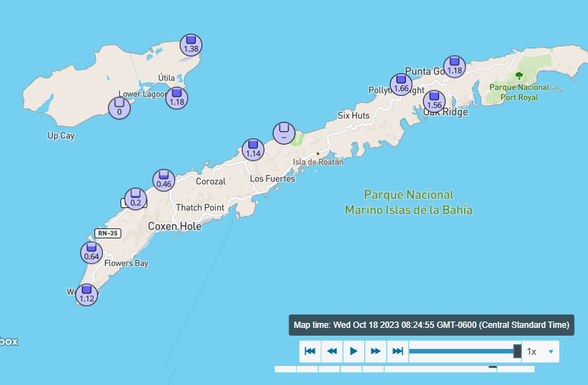
Task: Open the sensor marker reading 1.12
Action: pyautogui.click(x=87, y=294)
